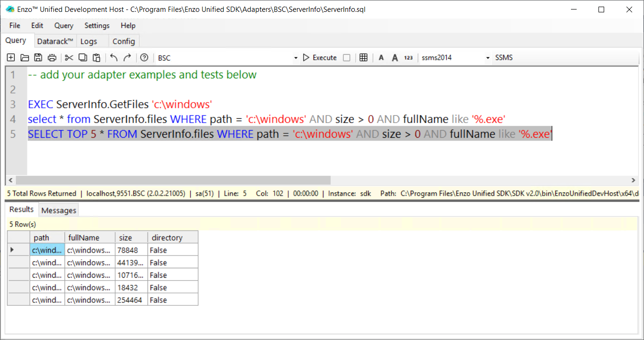Execute the current query
This screenshot has height=340, width=644.
320,58
